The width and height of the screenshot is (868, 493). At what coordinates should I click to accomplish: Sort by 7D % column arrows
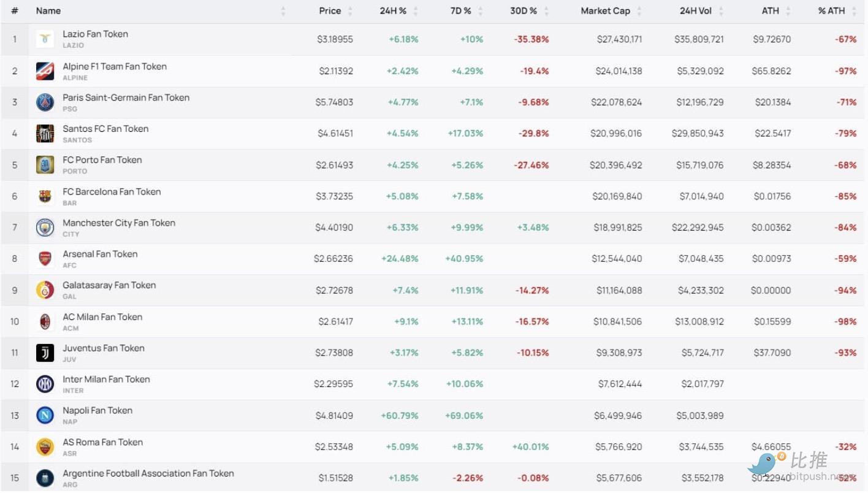pyautogui.click(x=481, y=11)
